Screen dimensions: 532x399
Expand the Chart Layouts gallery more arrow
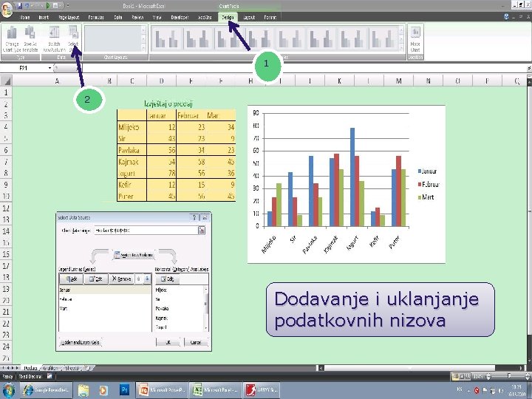(143, 48)
